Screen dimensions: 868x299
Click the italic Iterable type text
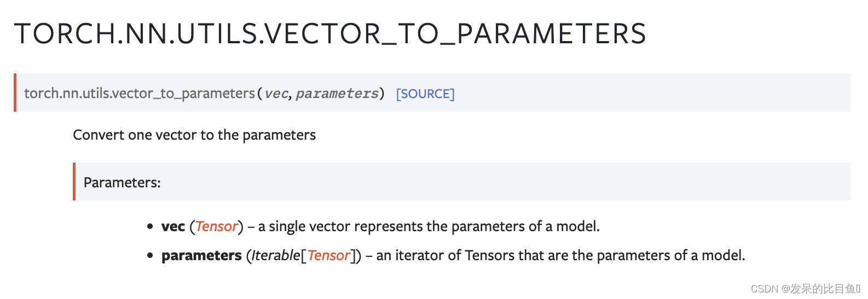[276, 255]
